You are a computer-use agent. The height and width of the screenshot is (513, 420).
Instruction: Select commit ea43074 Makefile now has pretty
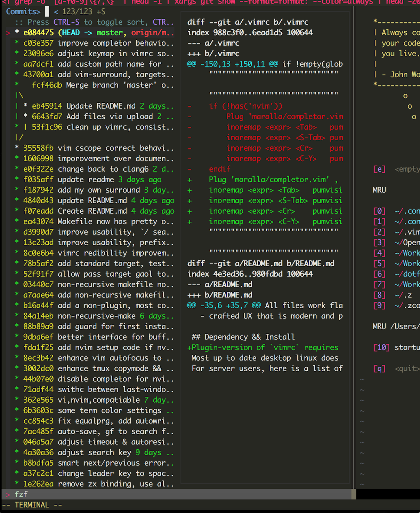94,221
